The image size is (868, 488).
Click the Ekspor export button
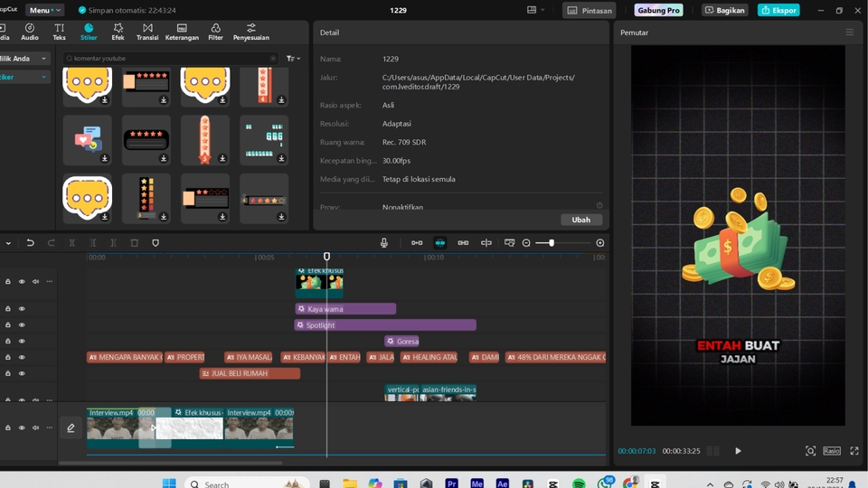(778, 10)
